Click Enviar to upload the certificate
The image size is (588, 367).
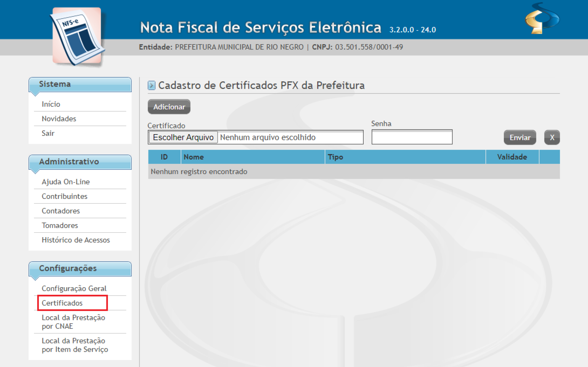point(520,138)
